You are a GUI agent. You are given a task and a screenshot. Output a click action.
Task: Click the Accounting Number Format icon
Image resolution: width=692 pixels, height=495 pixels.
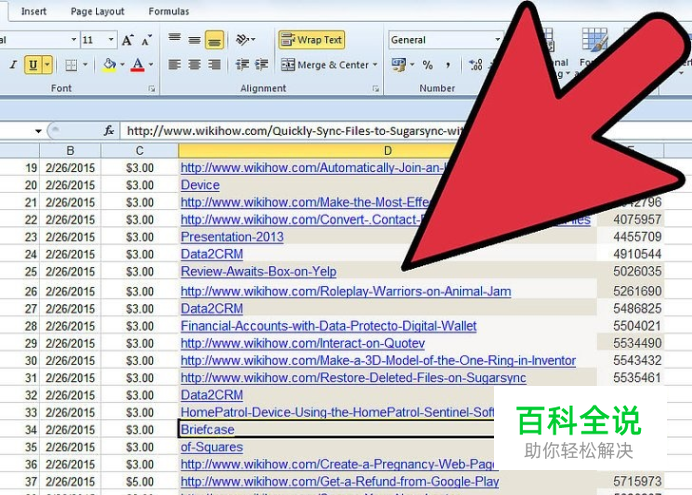click(x=399, y=65)
